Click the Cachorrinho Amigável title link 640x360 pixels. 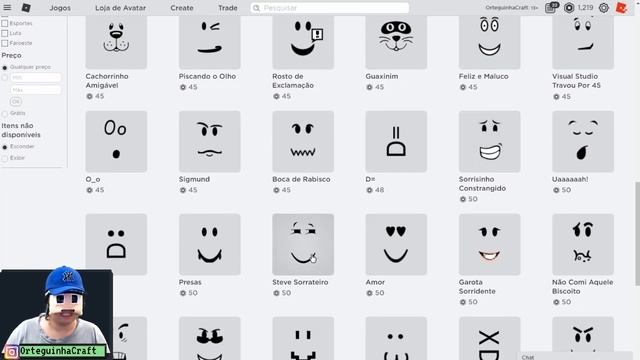point(107,81)
